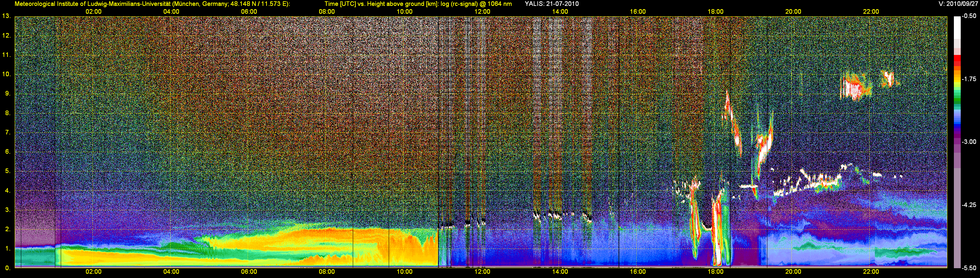The width and height of the screenshot is (980, 278).
Task: Click the 10 km height axis label
Action: (x=6, y=74)
